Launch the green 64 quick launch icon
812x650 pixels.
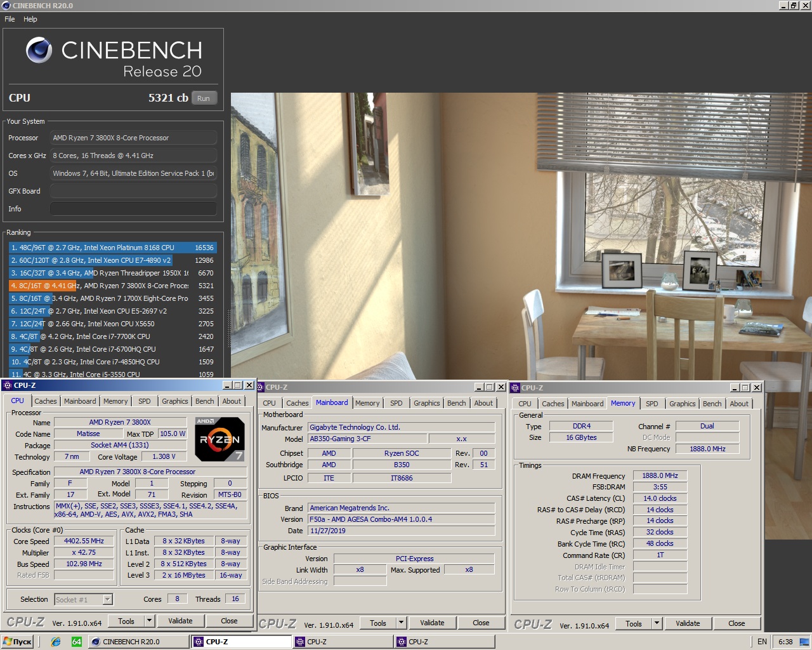click(x=76, y=642)
